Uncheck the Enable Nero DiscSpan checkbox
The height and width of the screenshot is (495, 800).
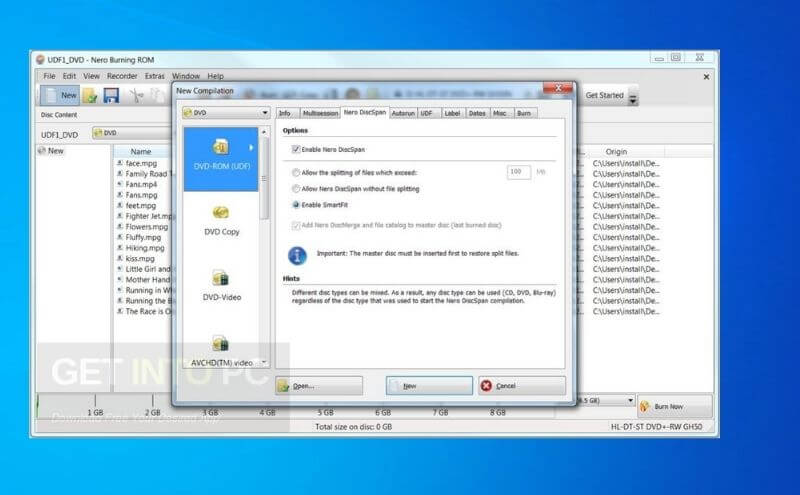[296, 149]
